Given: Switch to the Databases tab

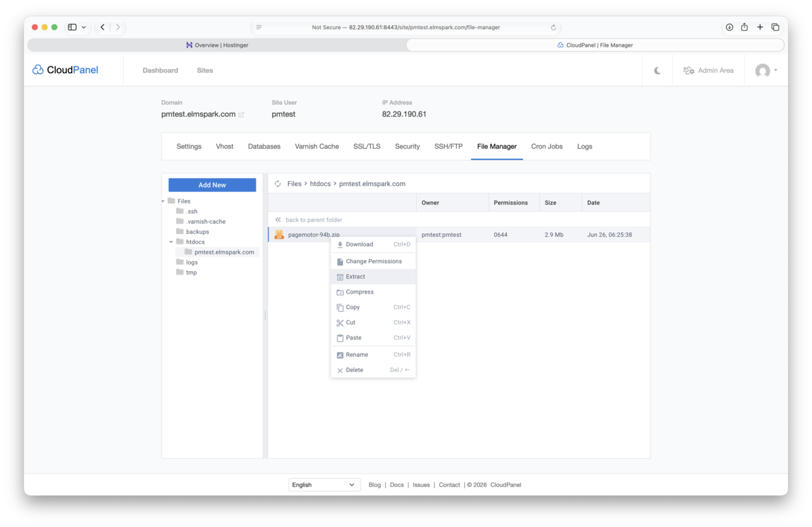Looking at the screenshot, I should point(264,146).
